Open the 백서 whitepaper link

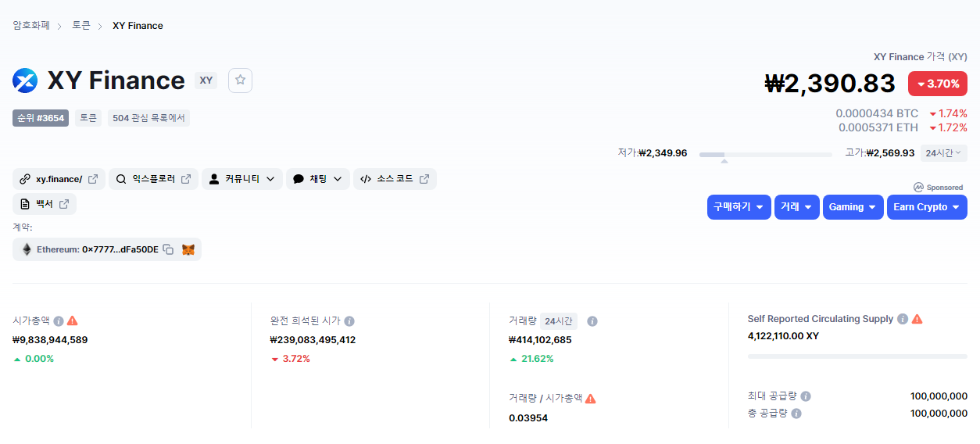pyautogui.click(x=45, y=204)
